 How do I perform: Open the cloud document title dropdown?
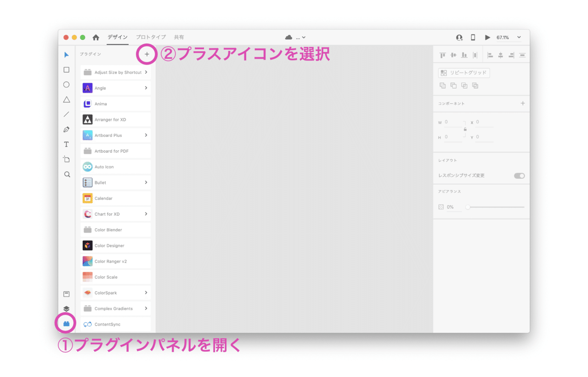click(x=295, y=37)
